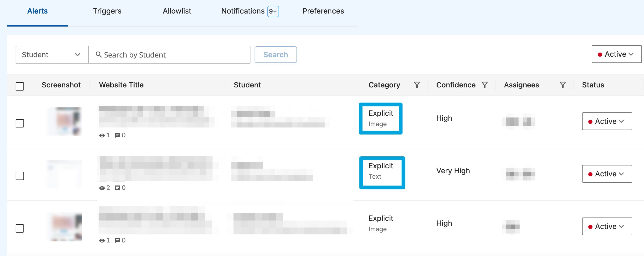Open the top Active status filter dropdown
Image resolution: width=644 pixels, height=256 pixels.
616,54
